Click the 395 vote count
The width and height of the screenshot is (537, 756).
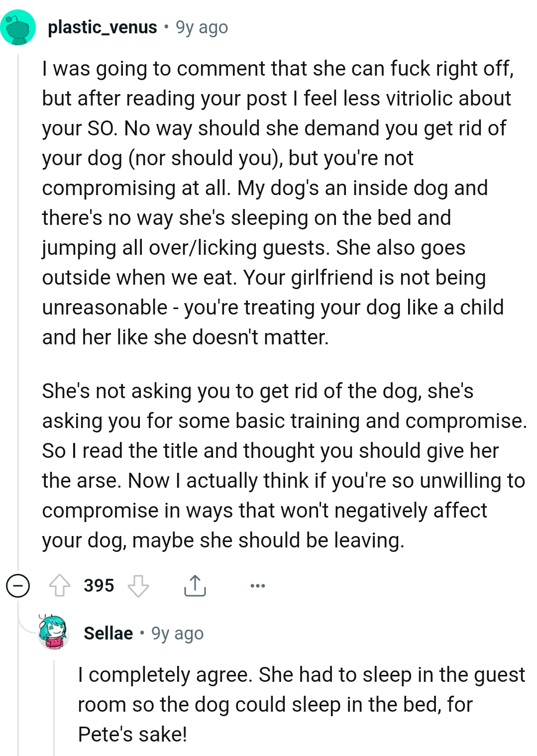[x=99, y=585]
